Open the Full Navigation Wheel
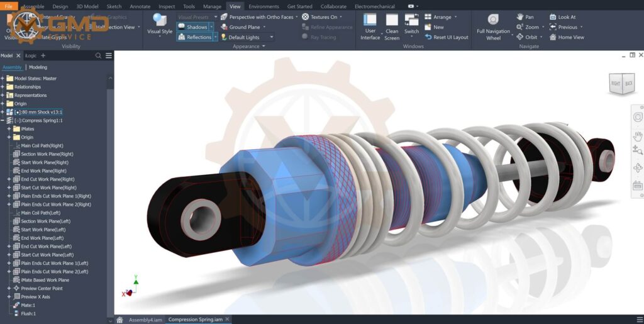Image resolution: width=644 pixels, height=324 pixels. pyautogui.click(x=493, y=26)
